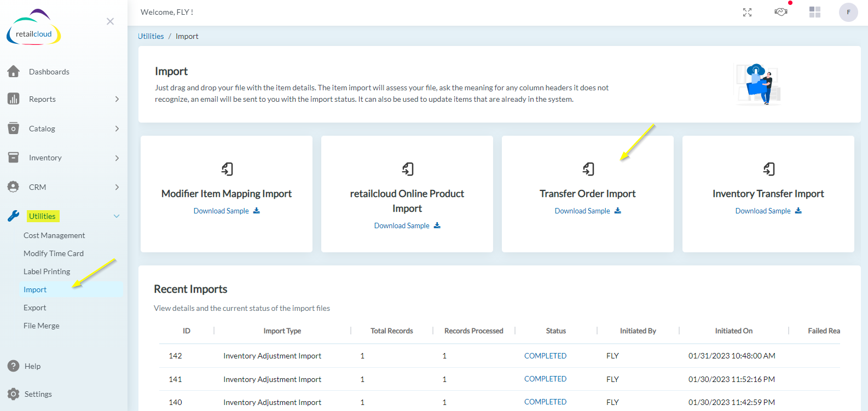Click the Inventory Transfer Import card title
The width and height of the screenshot is (868, 411).
(768, 194)
